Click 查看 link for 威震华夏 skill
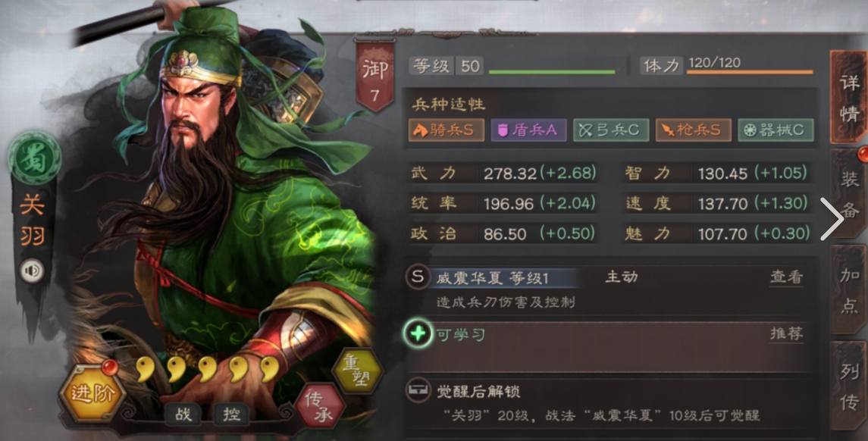 pos(786,277)
